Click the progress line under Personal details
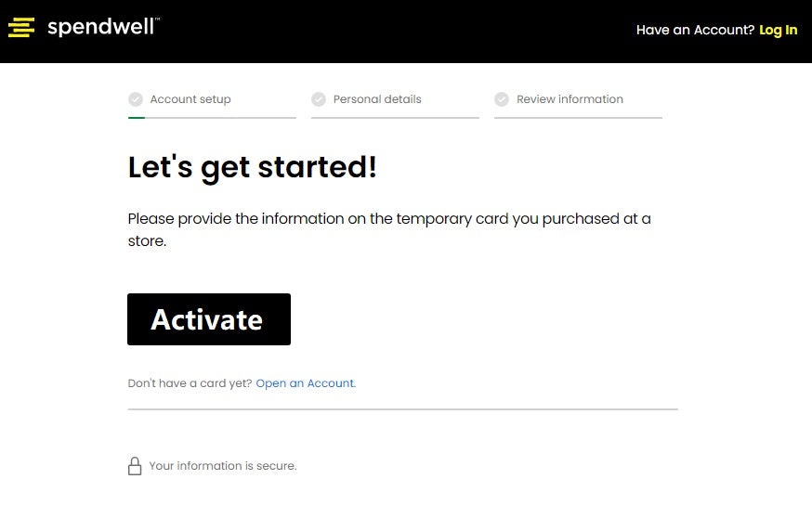The height and width of the screenshot is (505, 812). (395, 118)
